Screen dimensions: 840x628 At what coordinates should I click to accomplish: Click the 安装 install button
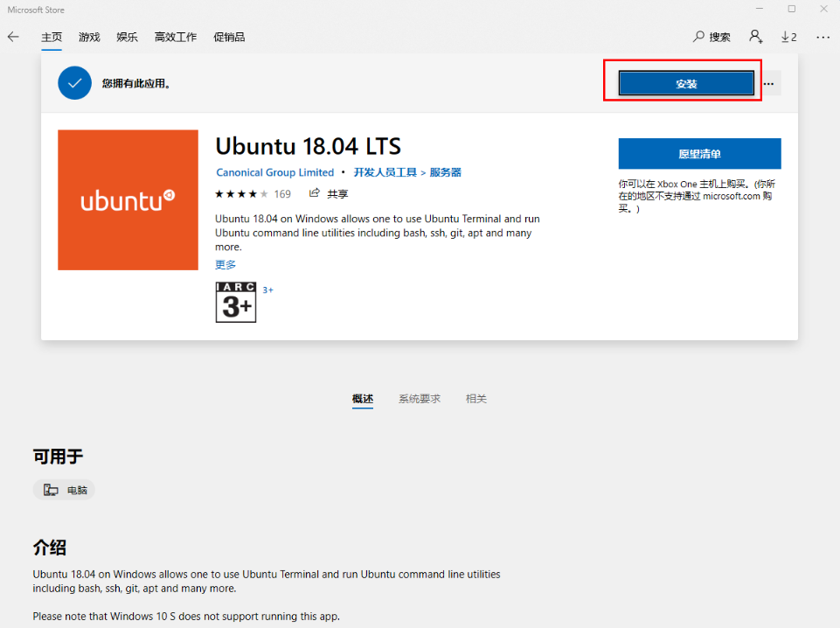(x=686, y=83)
